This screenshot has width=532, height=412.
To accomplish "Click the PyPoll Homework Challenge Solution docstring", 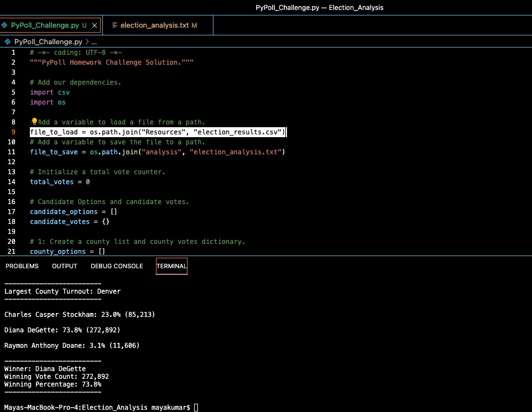I will coord(112,62).
